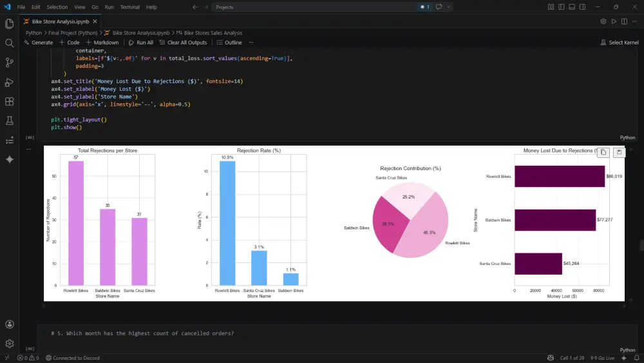Open notifications bell in status bar

(x=636, y=358)
